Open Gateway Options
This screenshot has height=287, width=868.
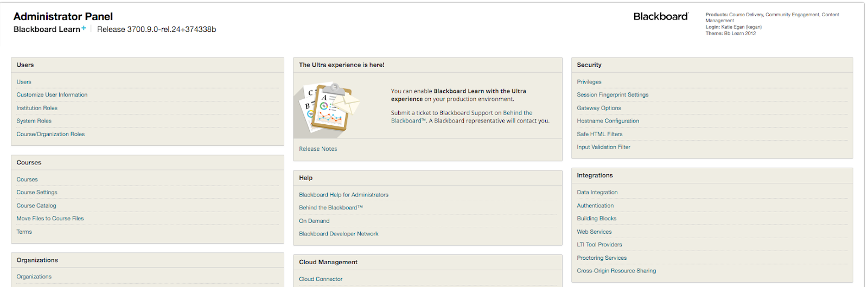click(599, 108)
